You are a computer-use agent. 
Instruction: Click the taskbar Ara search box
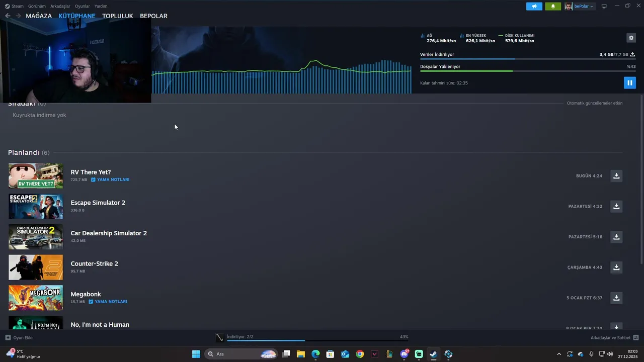(242, 354)
